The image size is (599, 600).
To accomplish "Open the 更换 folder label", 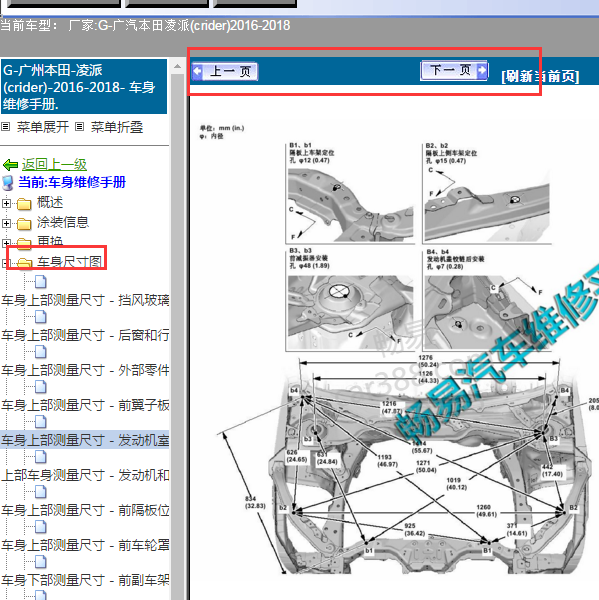I will point(50,241).
